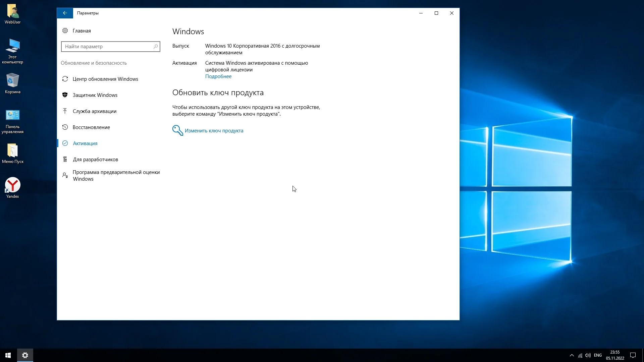Select the Защитник Windows shield item
Viewport: 644px width, 362px height.
click(x=95, y=95)
